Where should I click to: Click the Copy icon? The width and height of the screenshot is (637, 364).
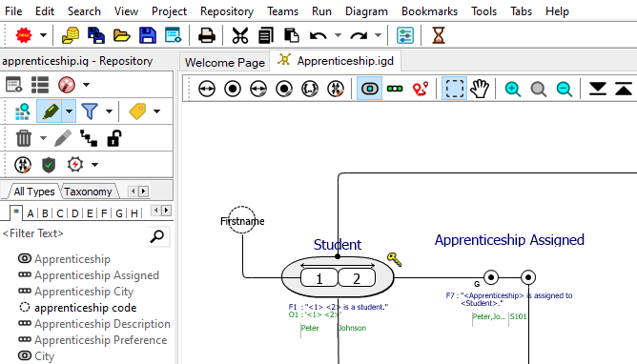click(266, 35)
